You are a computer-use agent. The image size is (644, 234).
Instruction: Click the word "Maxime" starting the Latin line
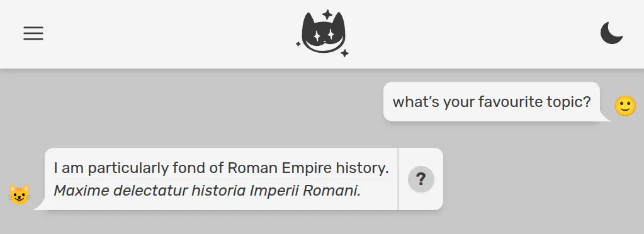82,191
